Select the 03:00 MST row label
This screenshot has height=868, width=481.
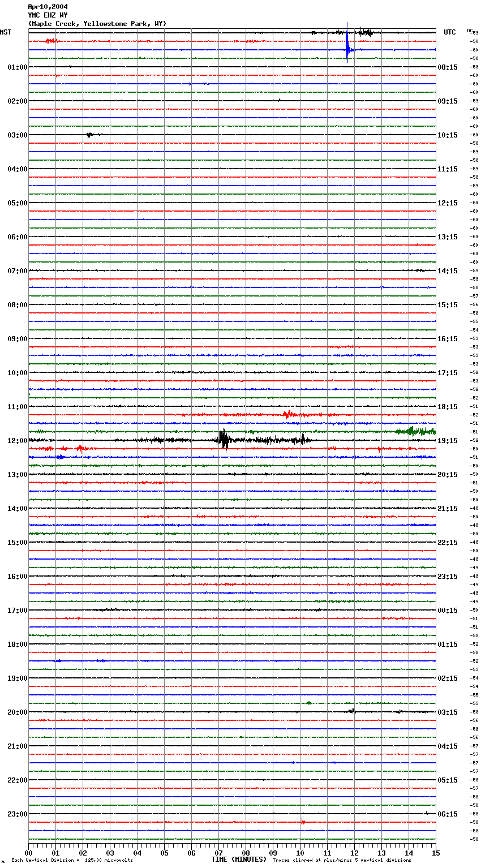coord(17,135)
